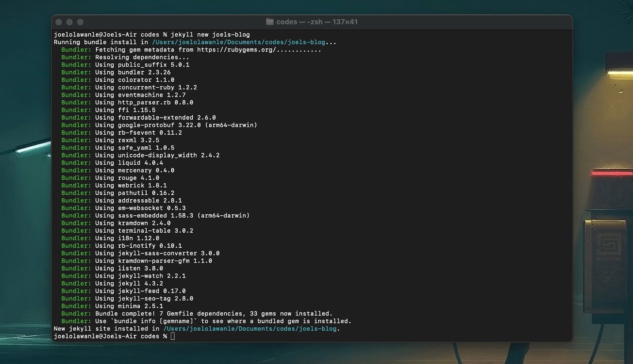Screen dimensions: 633x364
Task: Close the terminal window
Action: pyautogui.click(x=59, y=22)
